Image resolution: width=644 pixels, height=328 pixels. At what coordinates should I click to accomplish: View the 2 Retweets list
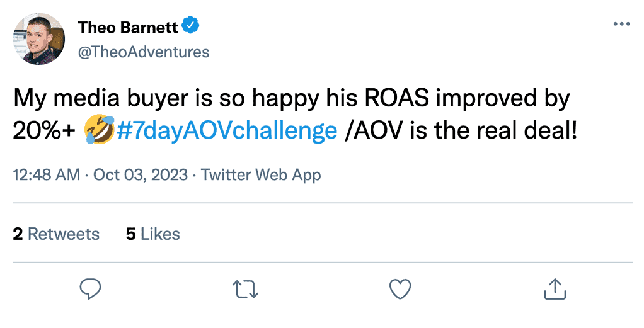tap(56, 234)
